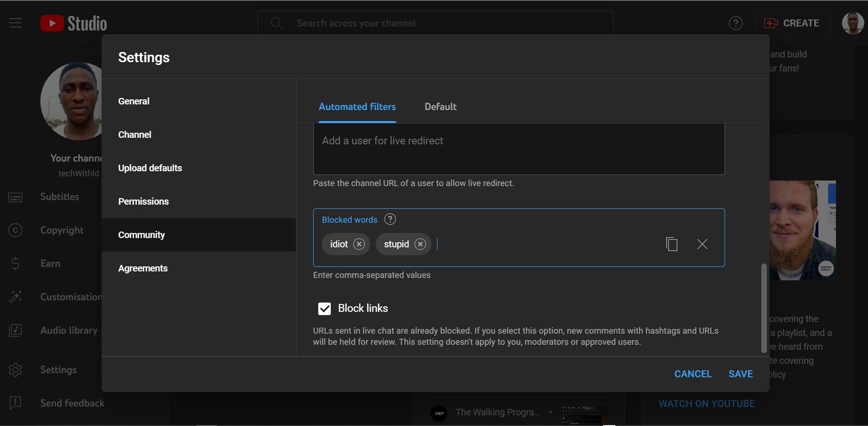Open Upload defaults settings section
The width and height of the screenshot is (868, 426).
[150, 168]
